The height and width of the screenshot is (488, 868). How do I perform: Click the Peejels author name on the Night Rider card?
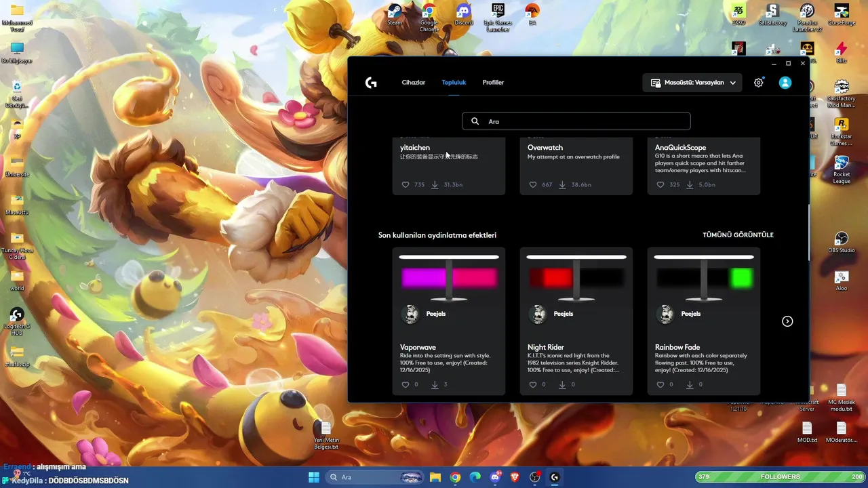[564, 314]
